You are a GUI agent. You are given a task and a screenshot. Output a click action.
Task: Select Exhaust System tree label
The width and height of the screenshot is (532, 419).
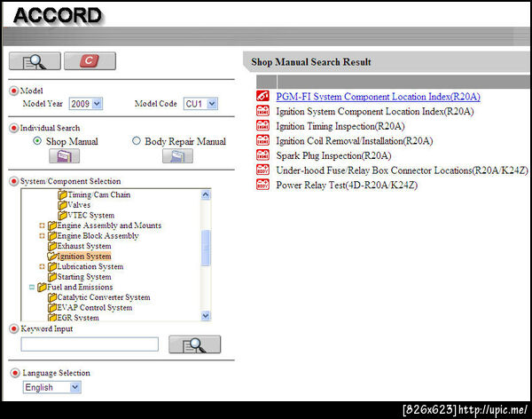(x=84, y=246)
